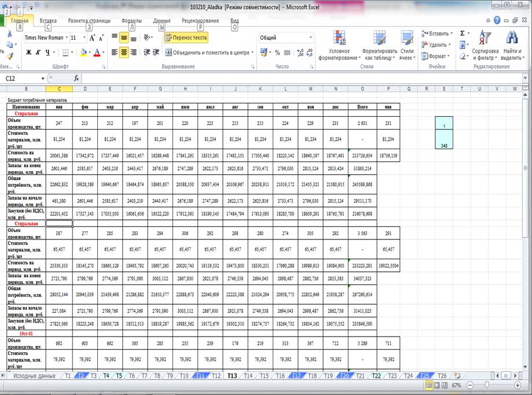Switch to the Формулы ribbon tab
532x395 pixels.
[x=131, y=20]
